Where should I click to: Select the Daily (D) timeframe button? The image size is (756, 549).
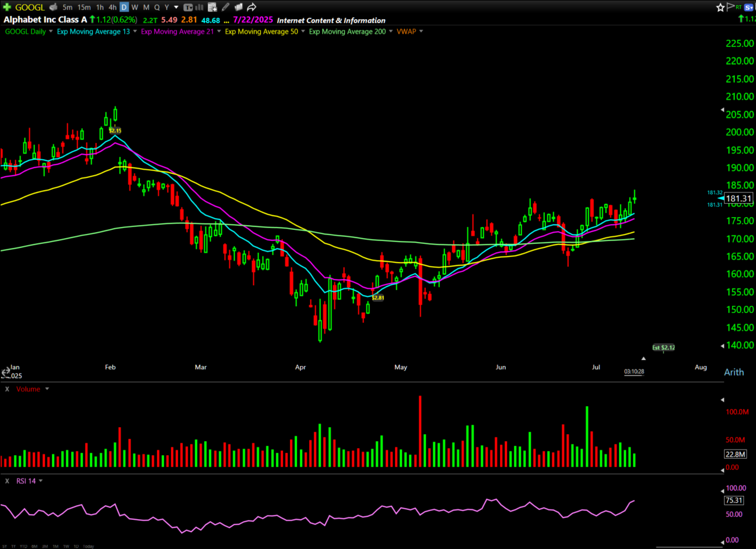(124, 7)
